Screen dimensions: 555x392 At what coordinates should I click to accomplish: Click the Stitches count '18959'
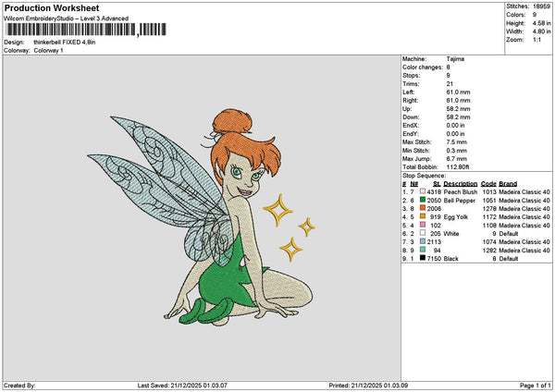tap(541, 6)
